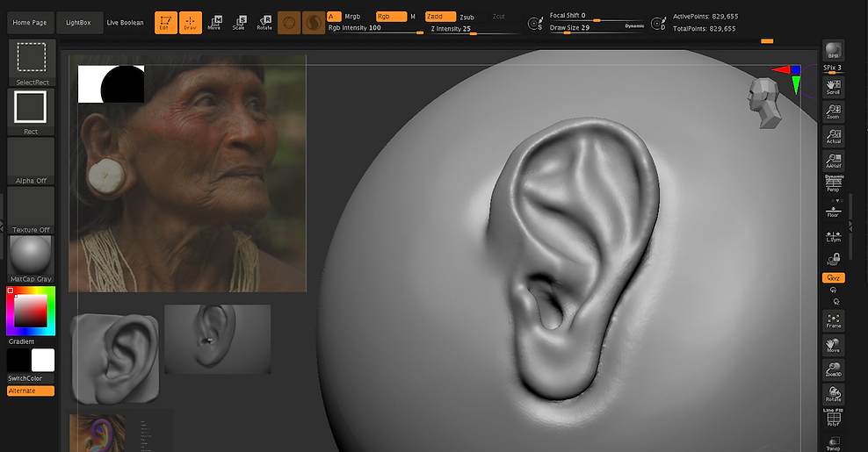Viewport: 868px width, 452px height.
Task: Click the lock camera icon
Action: click(833, 259)
